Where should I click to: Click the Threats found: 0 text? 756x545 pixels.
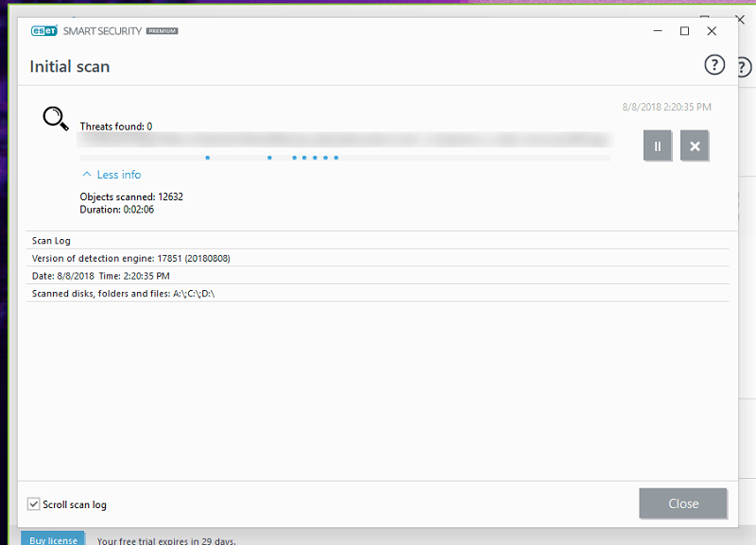[116, 127]
